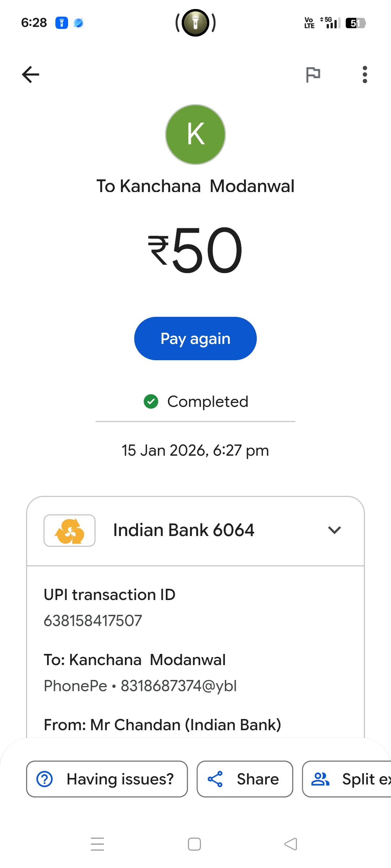Tap the ₹50 amount
The width and height of the screenshot is (391, 868).
(x=195, y=250)
